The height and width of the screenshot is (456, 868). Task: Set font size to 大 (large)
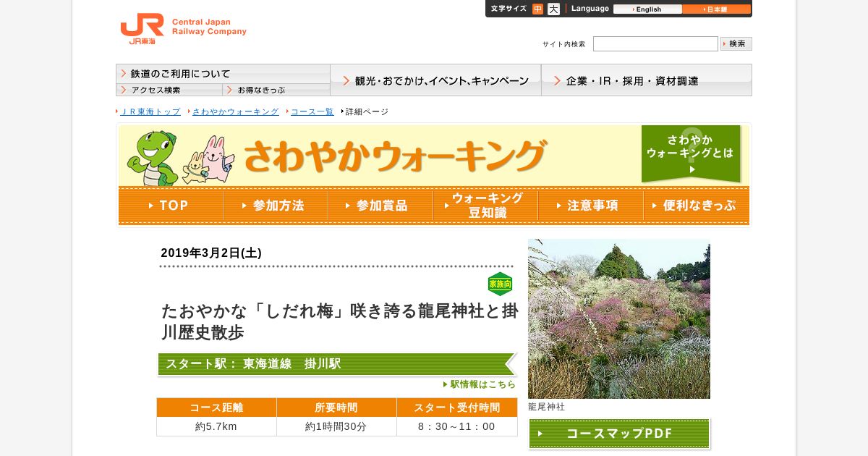(553, 9)
